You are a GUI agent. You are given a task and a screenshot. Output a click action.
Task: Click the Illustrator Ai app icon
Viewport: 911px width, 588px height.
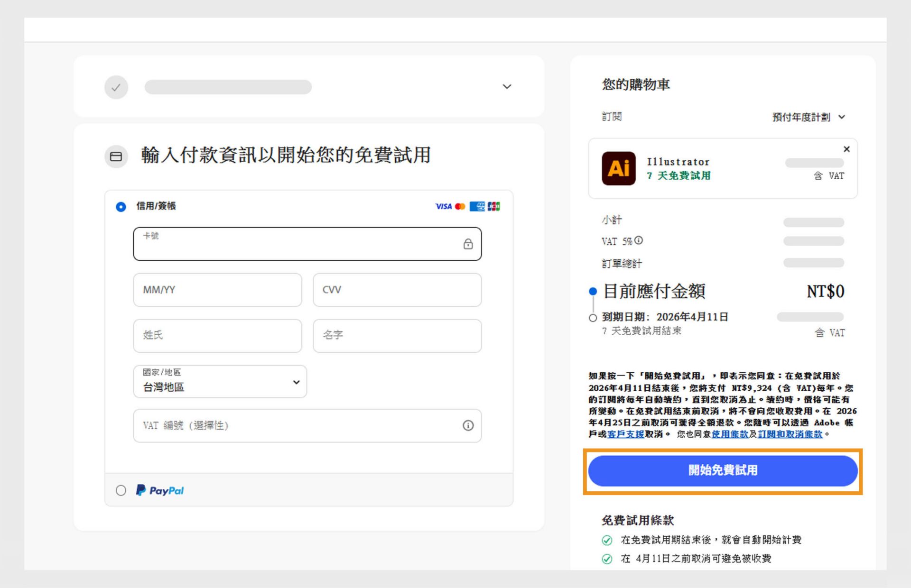coord(618,167)
